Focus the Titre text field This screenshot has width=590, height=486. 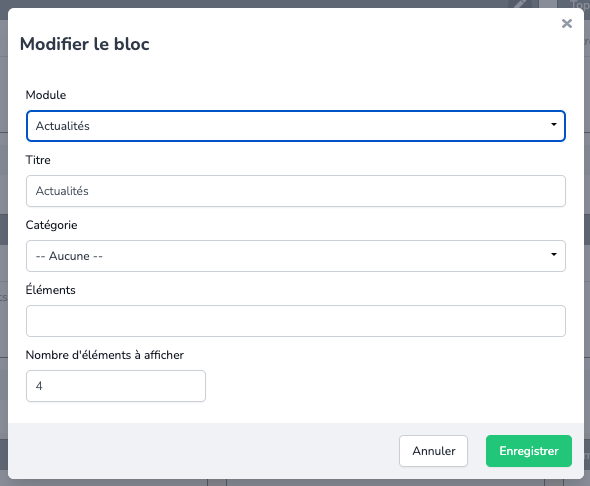point(296,191)
